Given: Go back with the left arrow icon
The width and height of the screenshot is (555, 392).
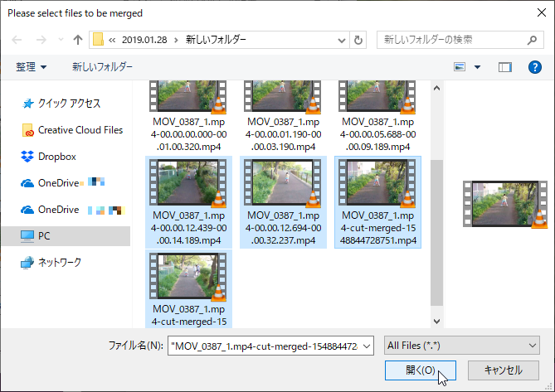Looking at the screenshot, I should [17, 40].
